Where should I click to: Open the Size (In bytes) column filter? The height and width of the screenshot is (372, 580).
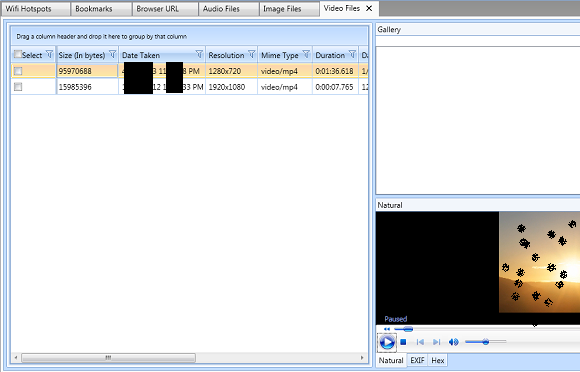coord(112,54)
